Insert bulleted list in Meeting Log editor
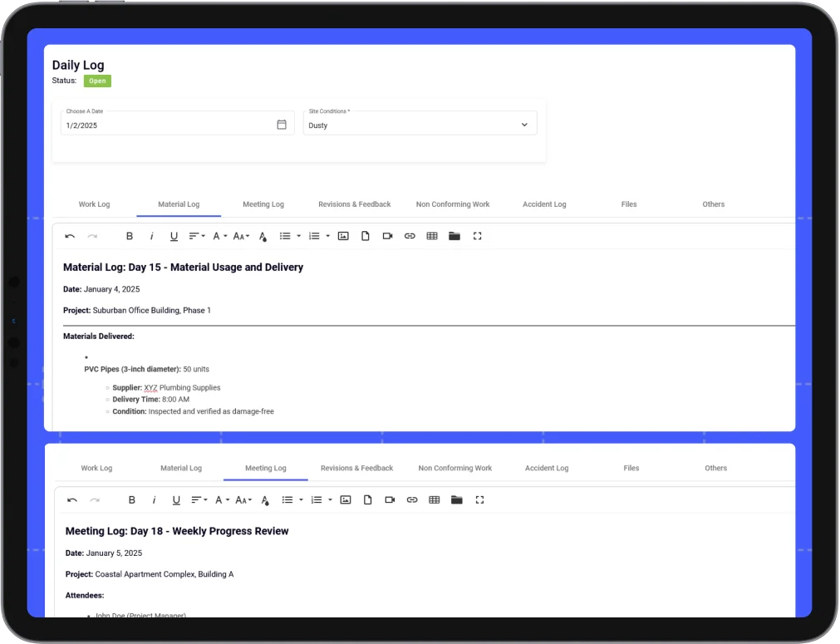 pyautogui.click(x=287, y=500)
